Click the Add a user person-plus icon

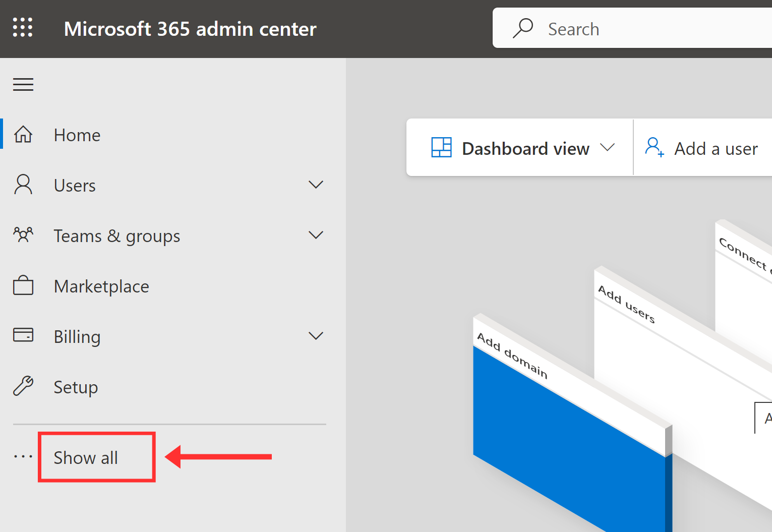pyautogui.click(x=655, y=148)
